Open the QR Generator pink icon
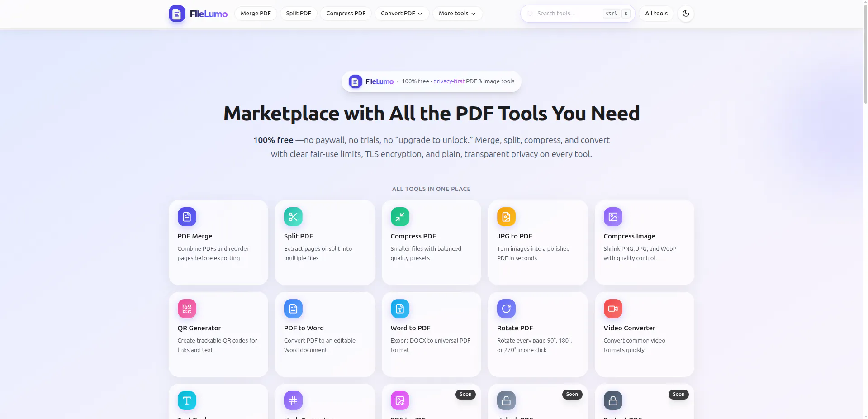 pyautogui.click(x=187, y=309)
